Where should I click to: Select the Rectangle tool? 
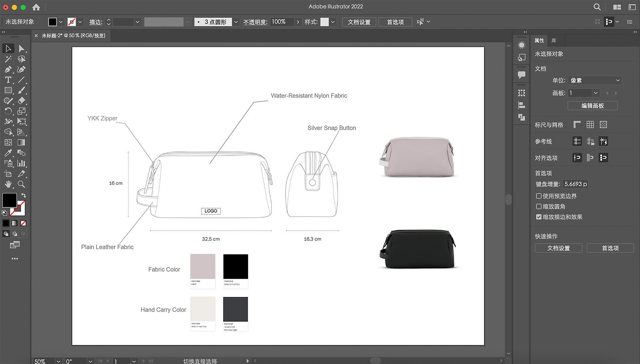[x=8, y=90]
